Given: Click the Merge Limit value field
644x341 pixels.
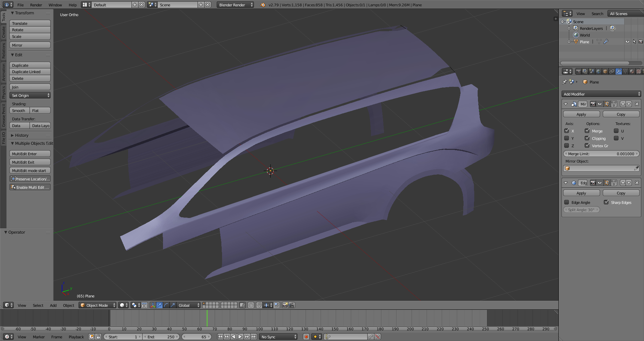Looking at the screenshot, I should point(601,154).
